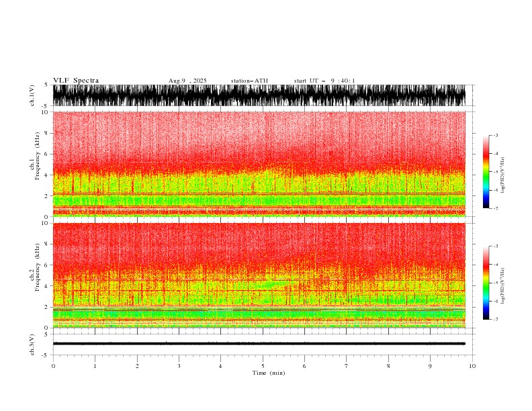Click the "station=ATH" label
Viewport: 532px width, 411px height.
coord(249,81)
